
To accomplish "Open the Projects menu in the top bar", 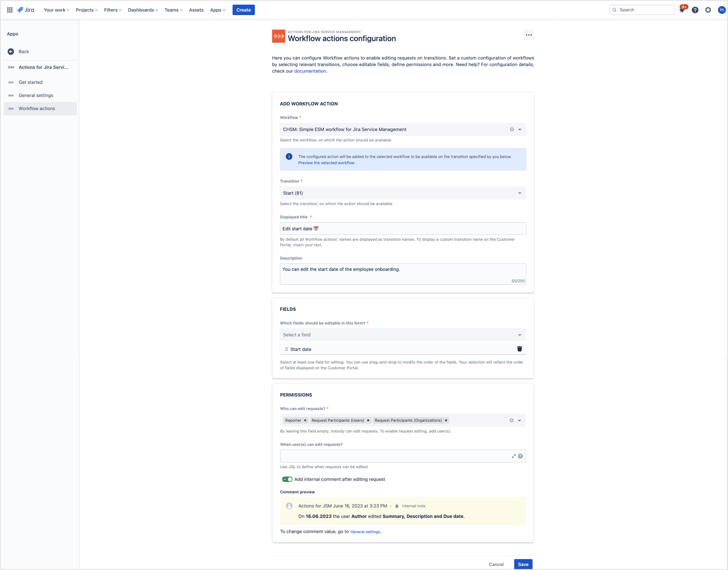I will pyautogui.click(x=87, y=10).
